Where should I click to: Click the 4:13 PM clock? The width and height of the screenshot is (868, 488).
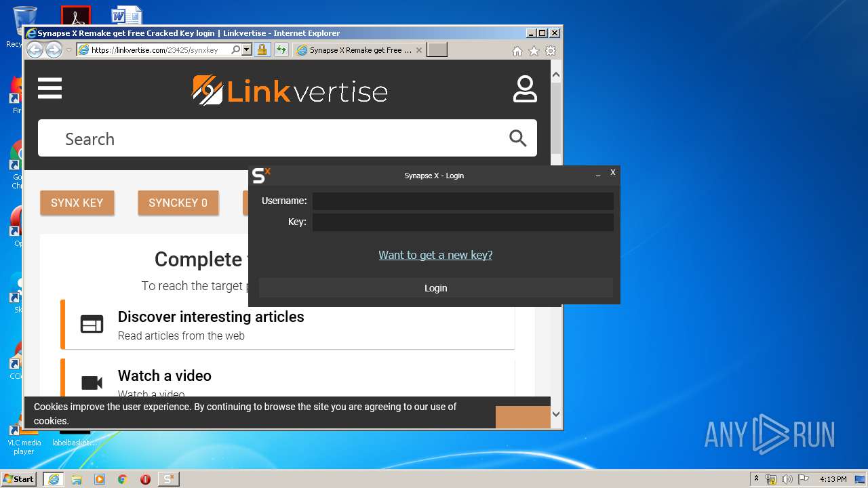(x=833, y=479)
